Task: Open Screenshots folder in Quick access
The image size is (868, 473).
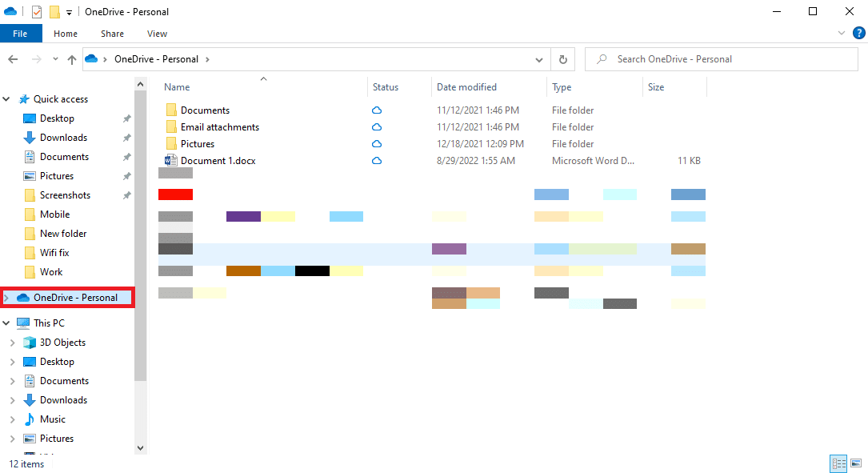Action: 65,195
